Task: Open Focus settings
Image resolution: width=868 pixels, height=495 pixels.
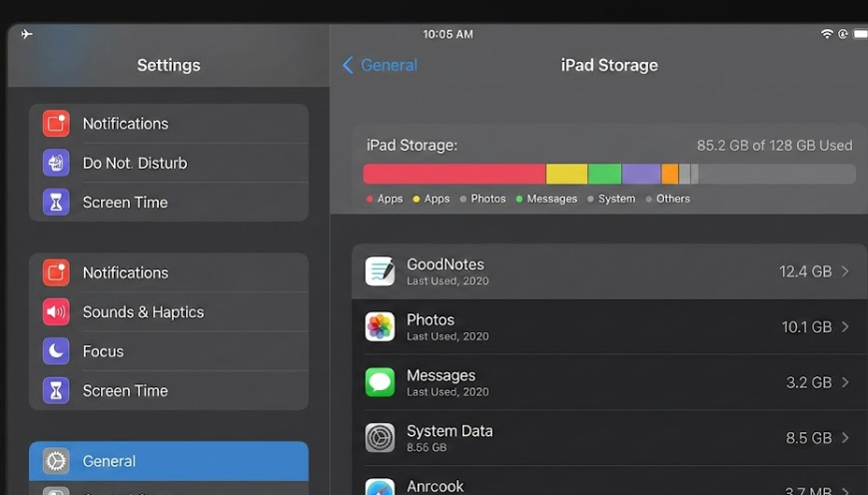Action: [169, 351]
